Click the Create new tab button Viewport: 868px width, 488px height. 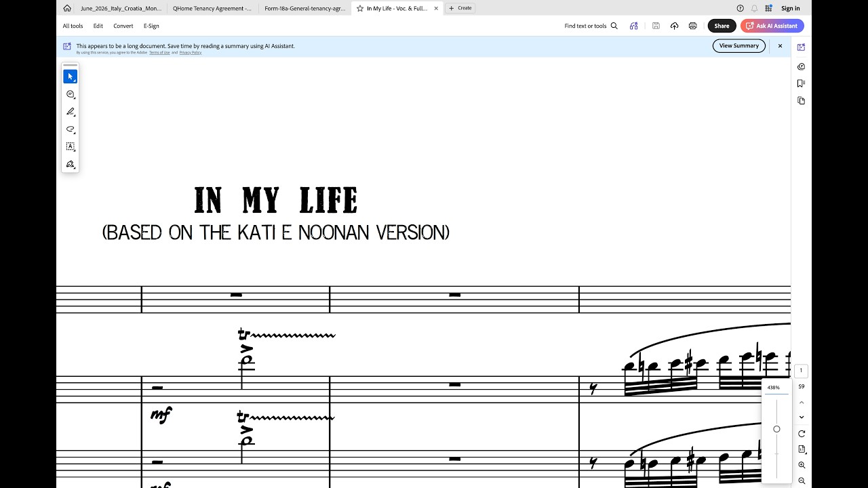(x=460, y=8)
